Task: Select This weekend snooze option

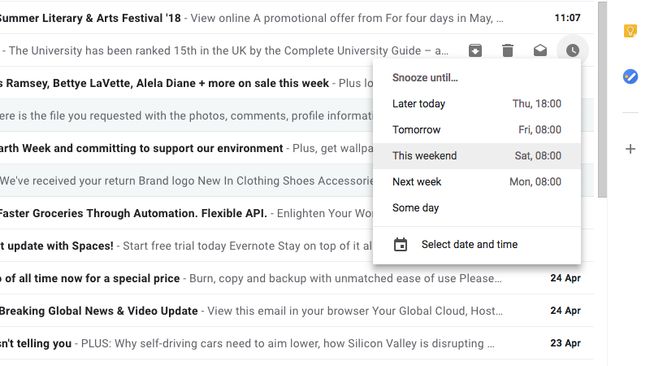Action: (477, 156)
